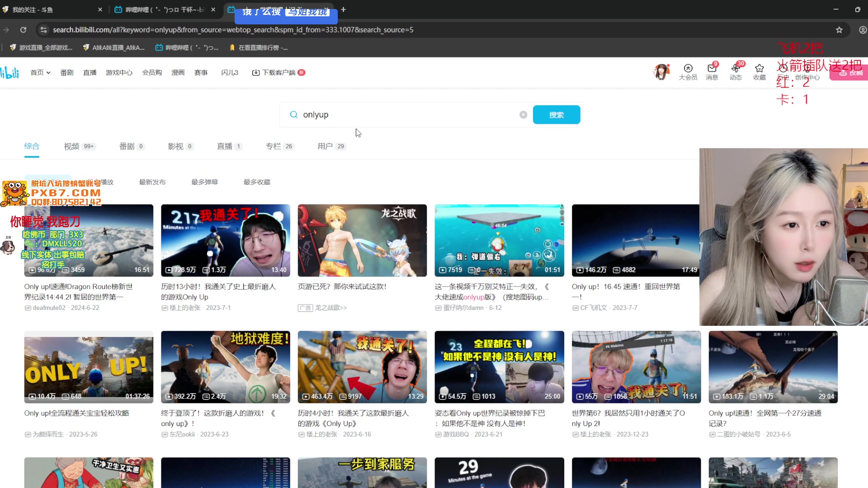Click the blue 搜索 button

coord(557,115)
